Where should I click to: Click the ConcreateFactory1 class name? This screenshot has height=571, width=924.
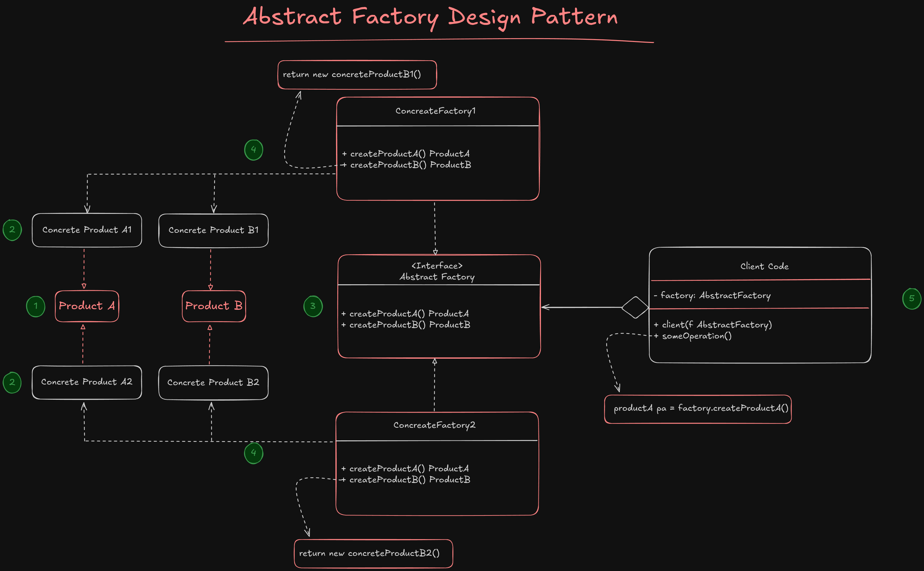pos(435,111)
